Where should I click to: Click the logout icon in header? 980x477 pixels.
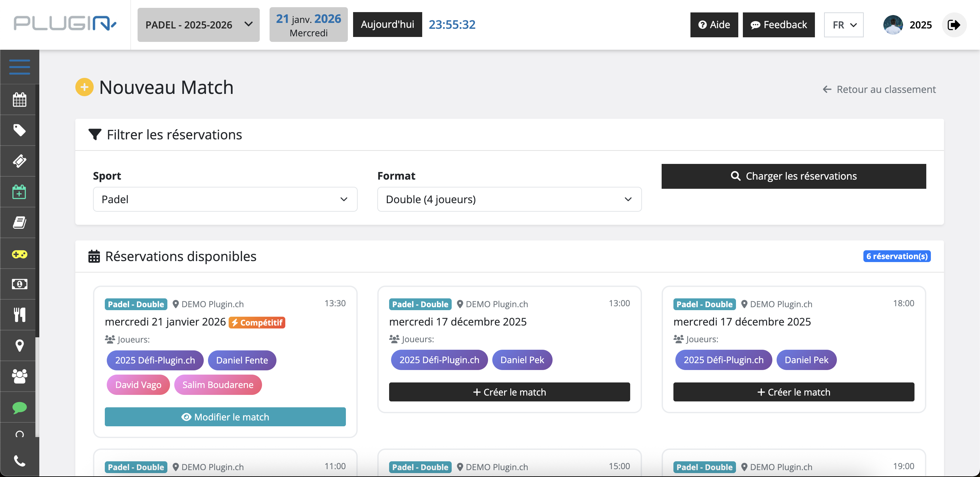click(x=954, y=25)
